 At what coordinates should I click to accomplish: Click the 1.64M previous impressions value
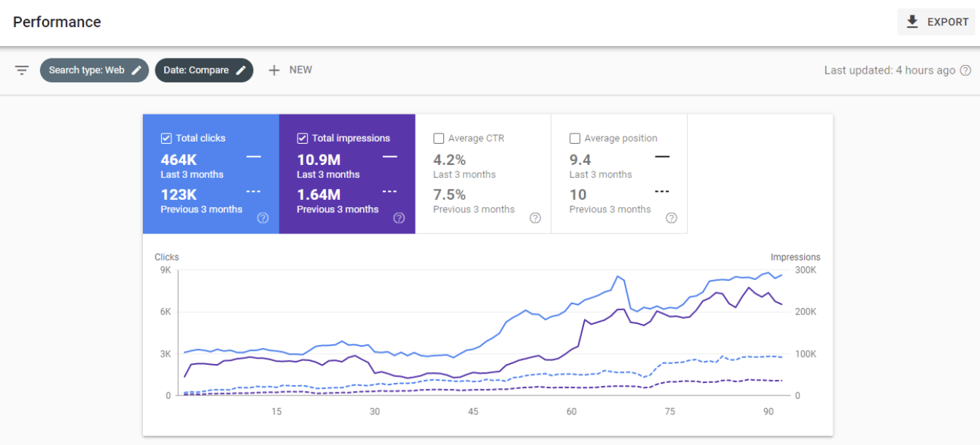[319, 195]
